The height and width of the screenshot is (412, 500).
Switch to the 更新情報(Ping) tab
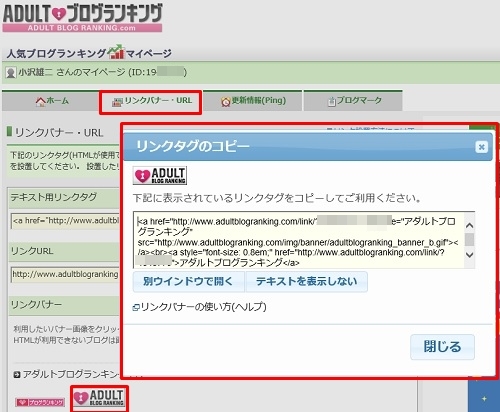253,101
